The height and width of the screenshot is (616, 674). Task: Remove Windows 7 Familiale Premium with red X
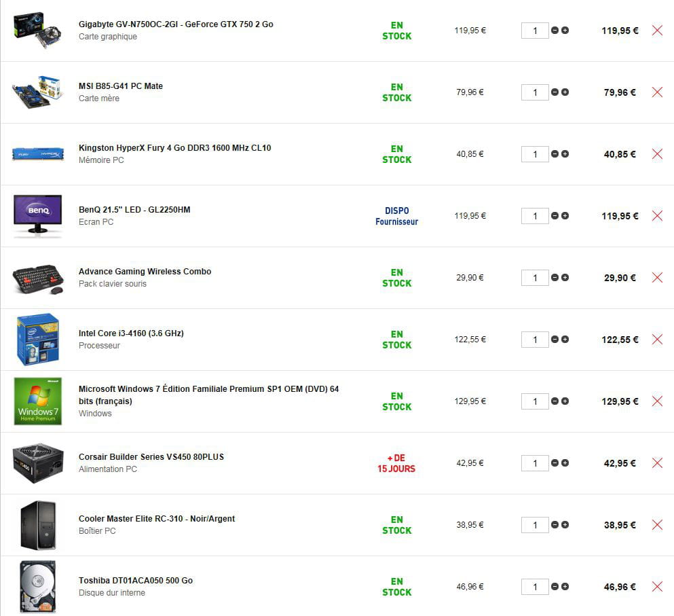pos(657,401)
